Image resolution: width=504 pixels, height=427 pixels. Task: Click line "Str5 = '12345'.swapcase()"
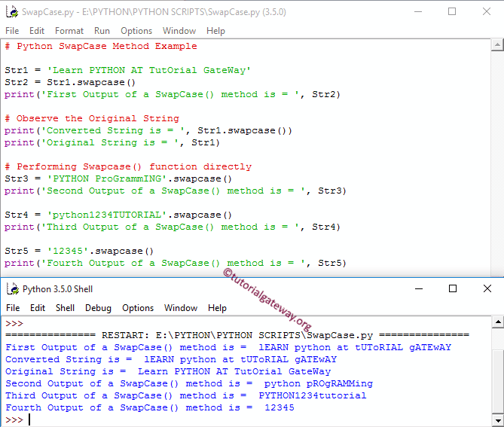[79, 251]
